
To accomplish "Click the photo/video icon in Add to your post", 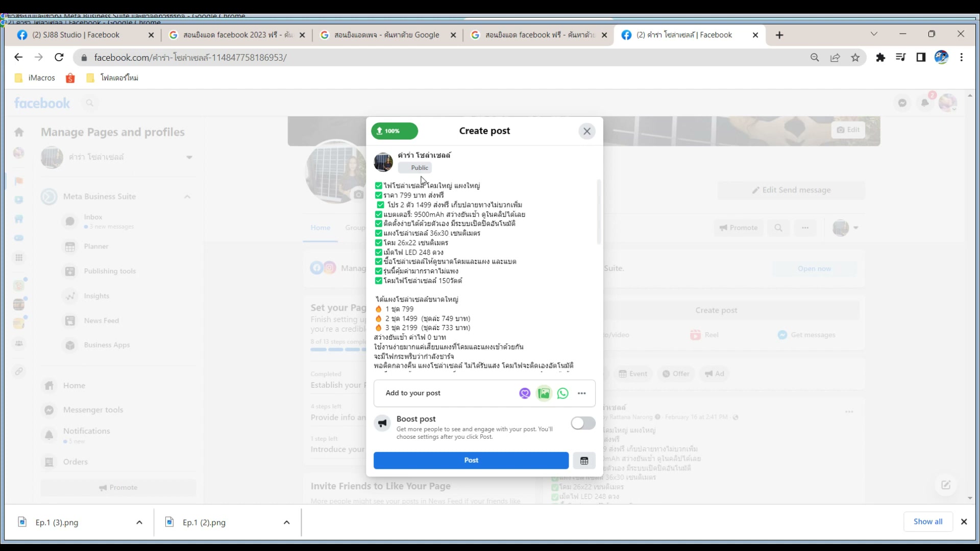I will 544,393.
